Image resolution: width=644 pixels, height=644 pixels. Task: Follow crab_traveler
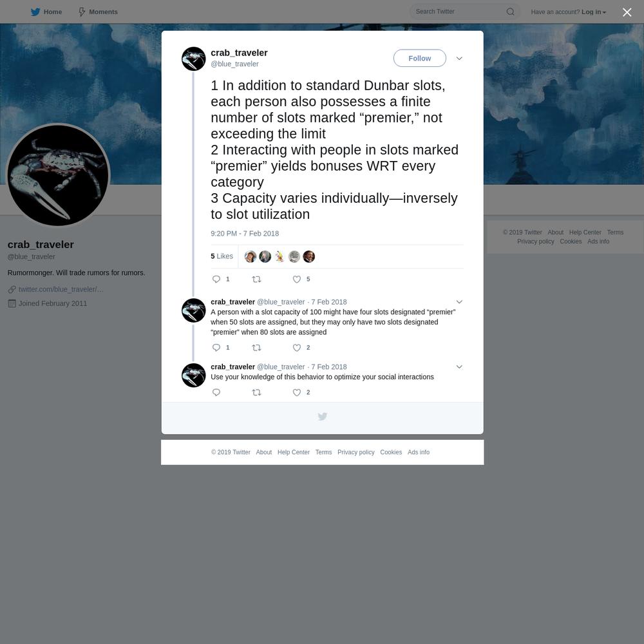(x=419, y=59)
